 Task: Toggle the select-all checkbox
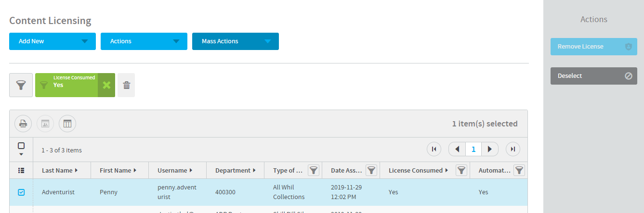[x=21, y=146]
